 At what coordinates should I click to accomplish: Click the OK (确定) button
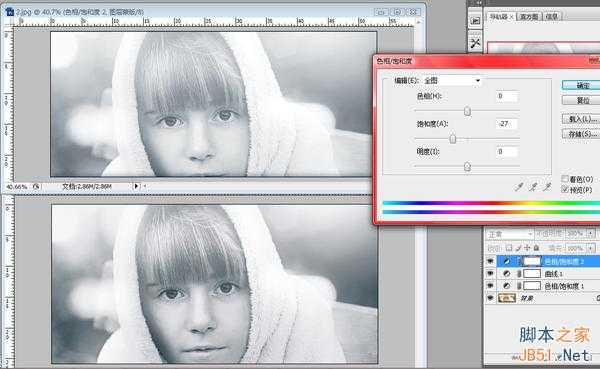[582, 85]
